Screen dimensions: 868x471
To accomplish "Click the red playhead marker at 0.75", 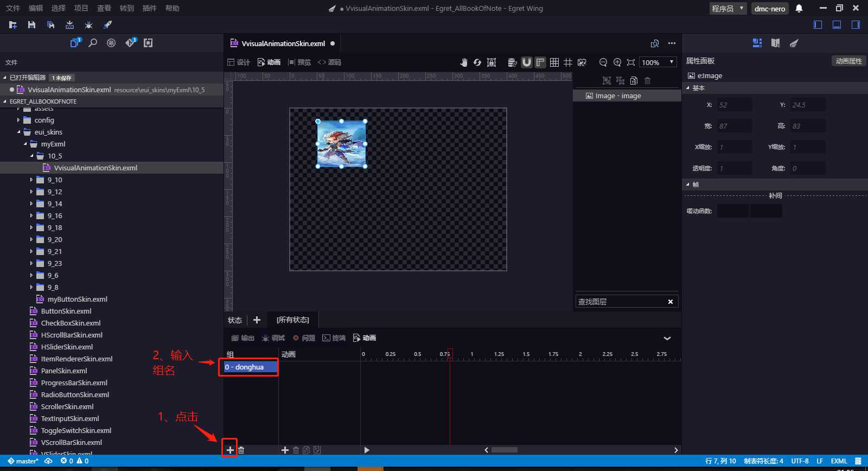I will tap(450, 354).
